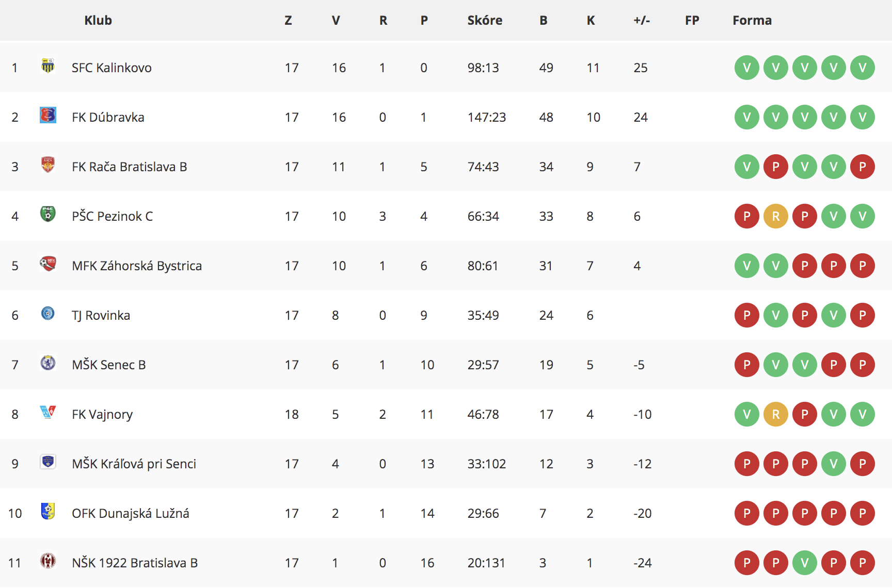Open the MŠK Kráľová pri Senci link
Image resolution: width=892 pixels, height=588 pixels.
pos(134,464)
